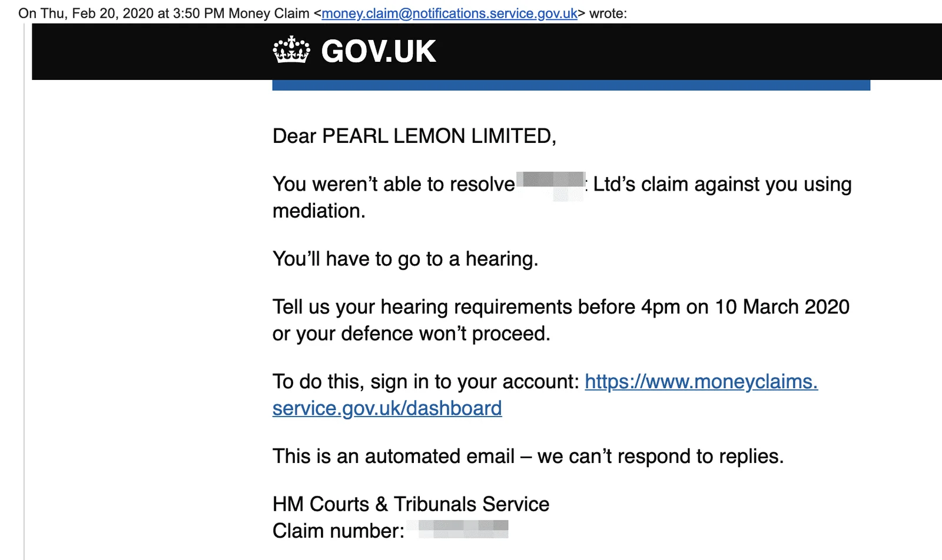The height and width of the screenshot is (560, 942).
Task: Open the https://www.moneyclaims. link line
Action: pyautogui.click(x=701, y=382)
